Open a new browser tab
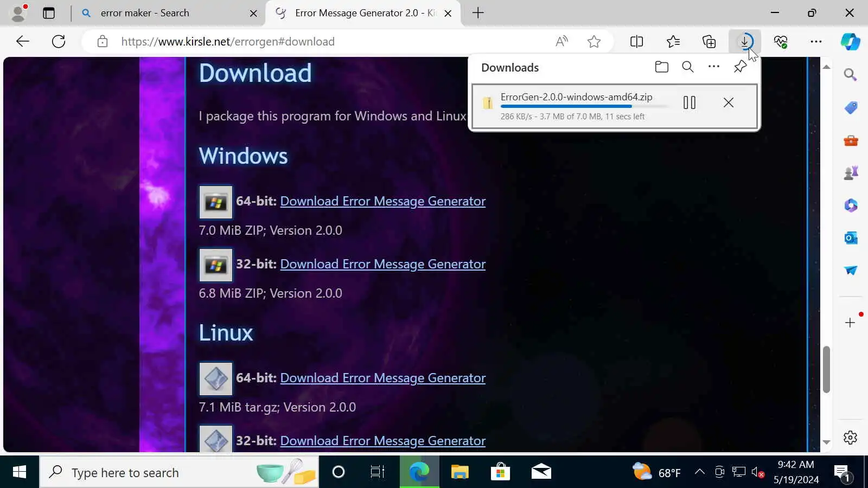868x488 pixels. (478, 13)
